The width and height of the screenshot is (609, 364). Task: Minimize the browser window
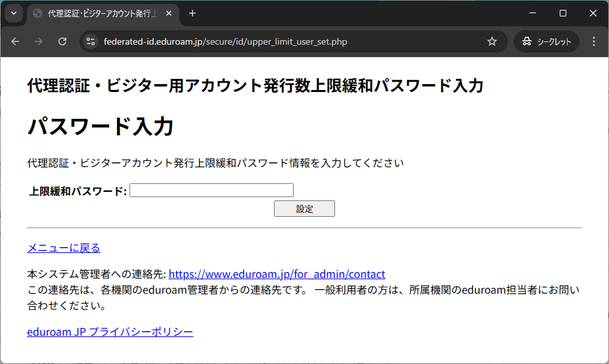click(x=533, y=13)
